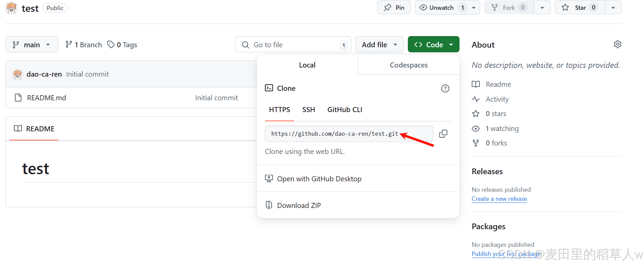Copy the clone URL to clipboard
This screenshot has width=644, height=265.
tap(443, 134)
